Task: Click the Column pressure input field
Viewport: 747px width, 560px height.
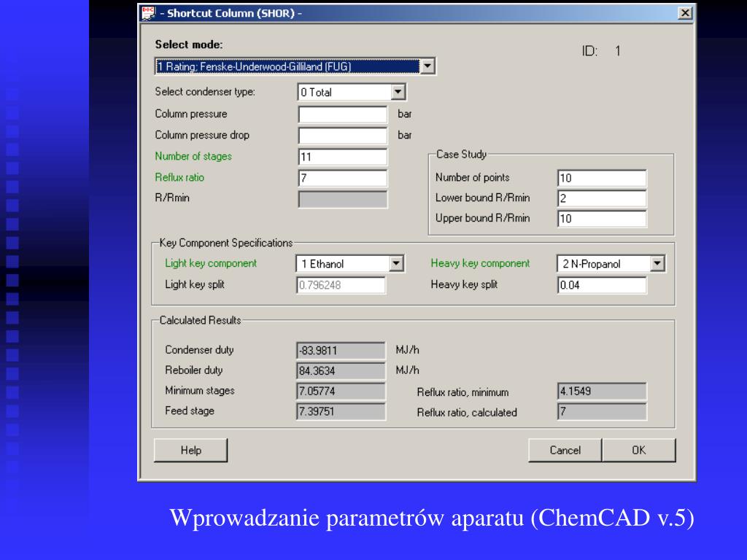Action: pyautogui.click(x=343, y=114)
